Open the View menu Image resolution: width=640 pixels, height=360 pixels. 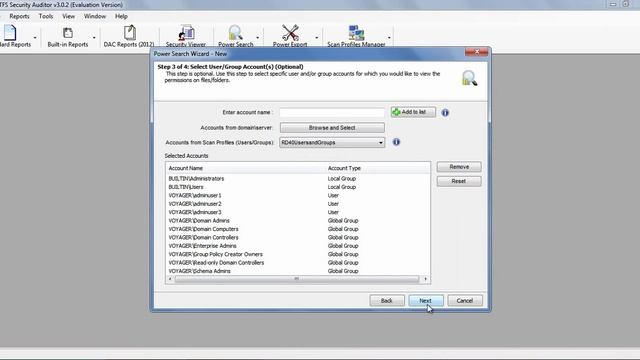pos(69,16)
